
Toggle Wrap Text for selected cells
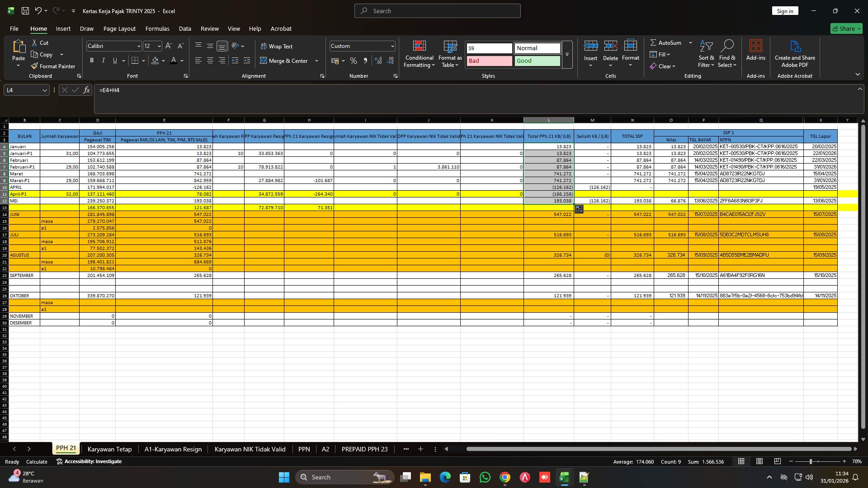[x=277, y=46]
